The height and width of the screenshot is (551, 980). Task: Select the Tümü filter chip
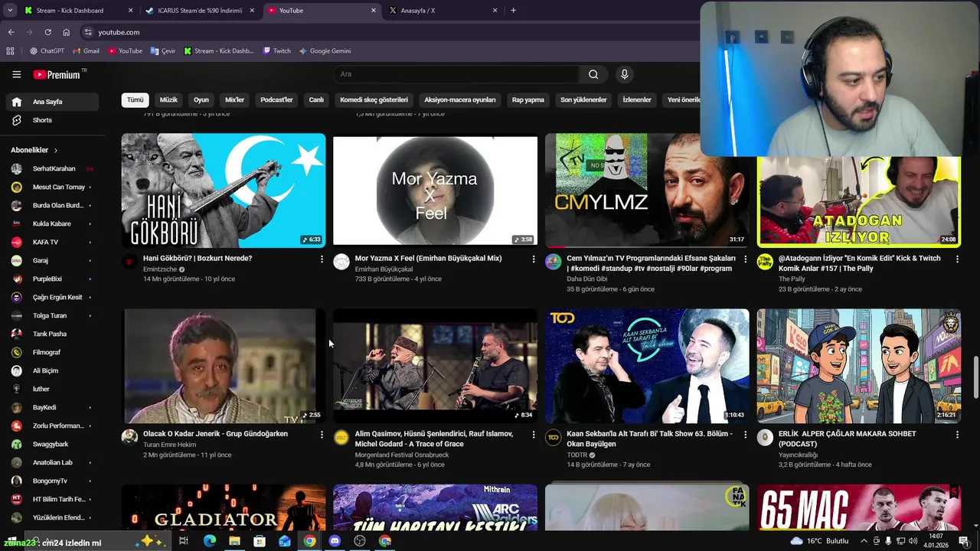point(135,99)
